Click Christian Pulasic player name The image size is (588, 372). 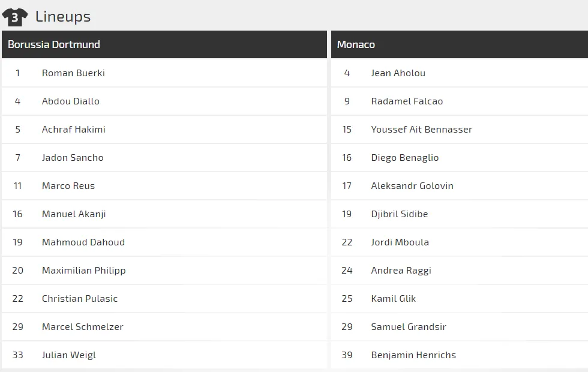[80, 299]
